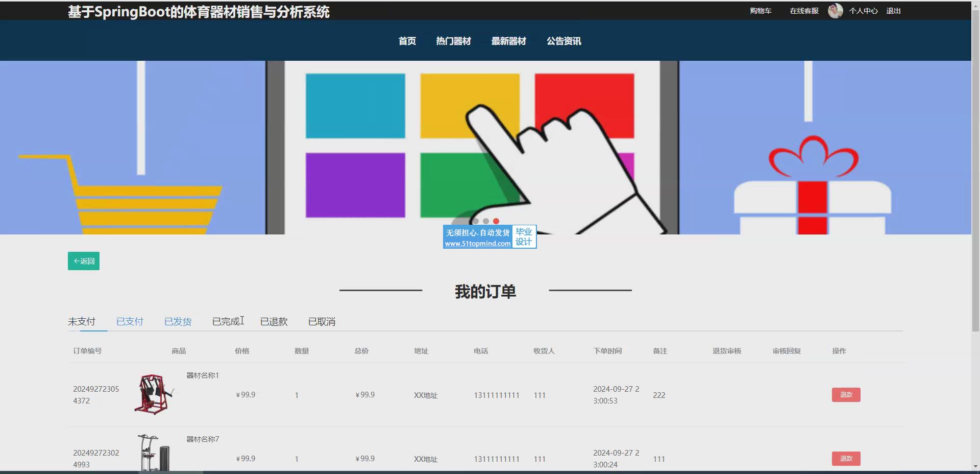Viewport: 980px width, 474px height.
Task: Click the user avatar icon in header
Action: pyautogui.click(x=835, y=11)
